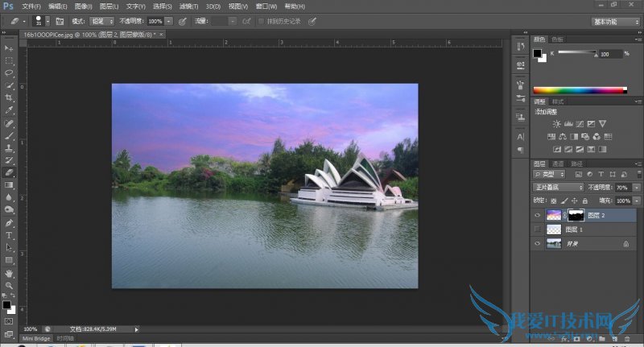The height and width of the screenshot is (347, 644).
Task: Switch to the 通道 tab
Action: pyautogui.click(x=559, y=163)
